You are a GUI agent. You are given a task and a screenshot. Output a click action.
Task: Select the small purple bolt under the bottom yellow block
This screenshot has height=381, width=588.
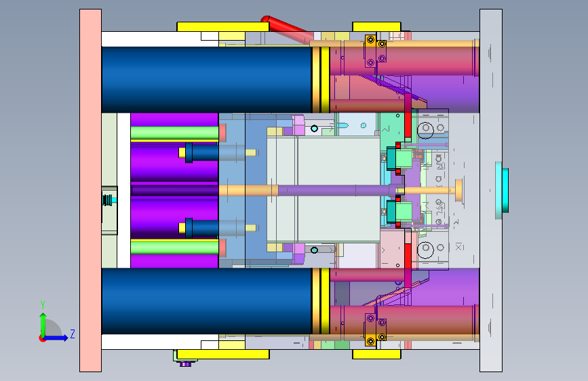click(185, 363)
